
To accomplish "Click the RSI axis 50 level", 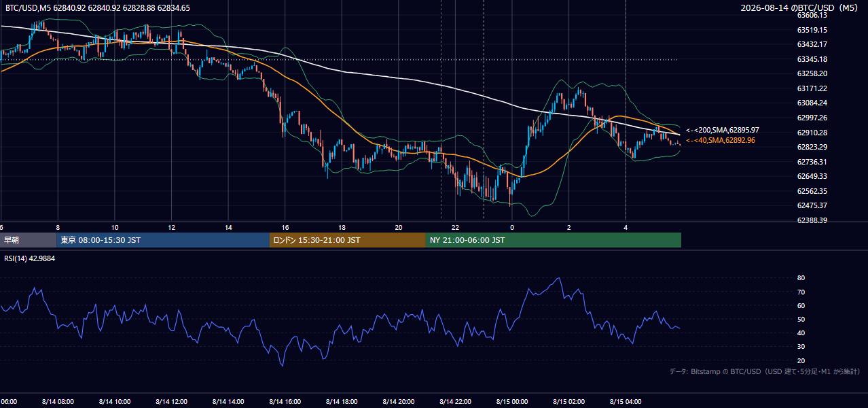I will coord(801,319).
